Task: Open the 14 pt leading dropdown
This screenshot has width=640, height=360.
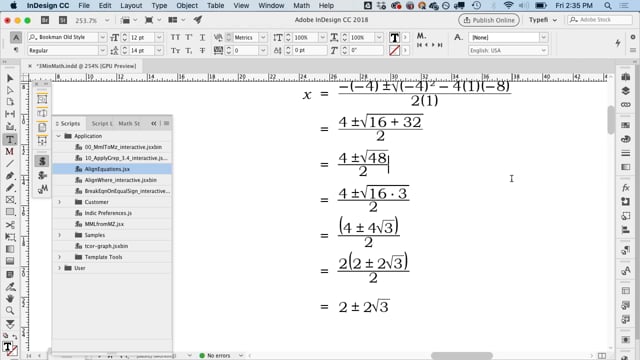Action: [159, 50]
